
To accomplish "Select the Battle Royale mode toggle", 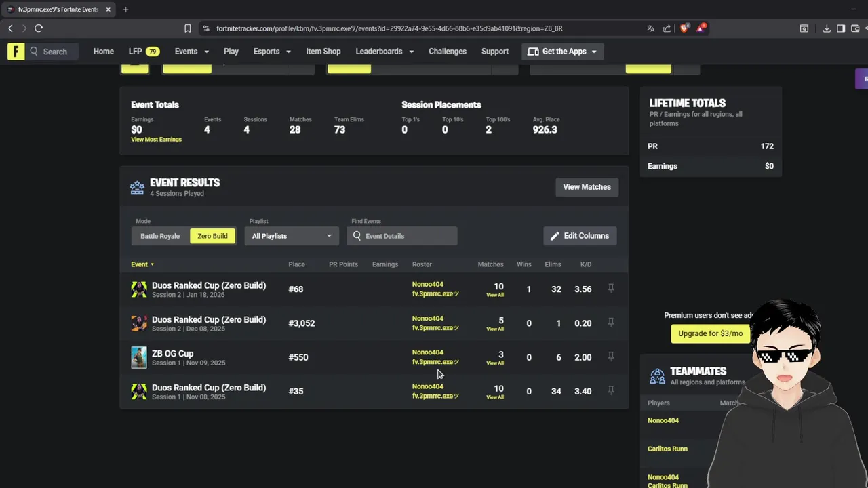I will click(160, 236).
